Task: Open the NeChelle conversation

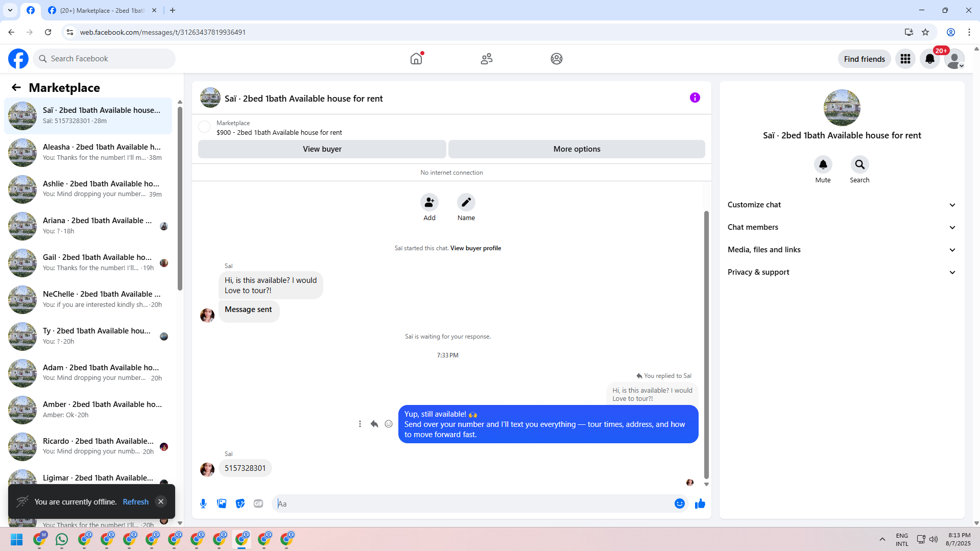Action: [x=88, y=300]
